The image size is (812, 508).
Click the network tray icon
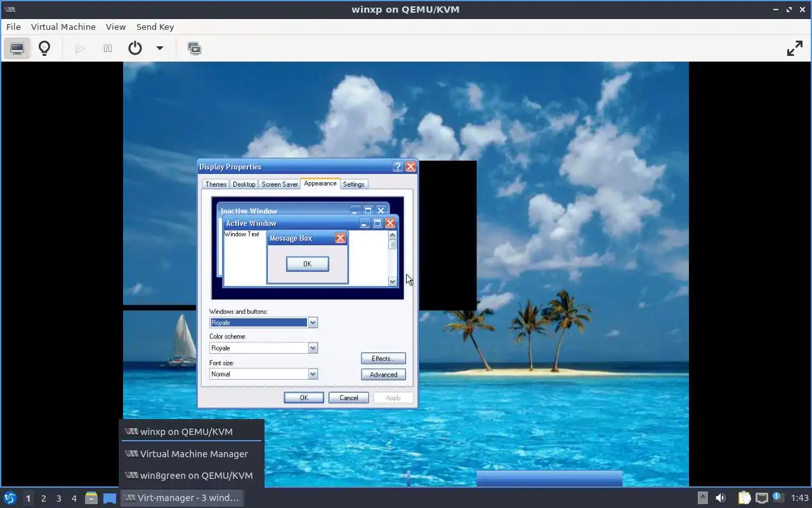(x=761, y=498)
